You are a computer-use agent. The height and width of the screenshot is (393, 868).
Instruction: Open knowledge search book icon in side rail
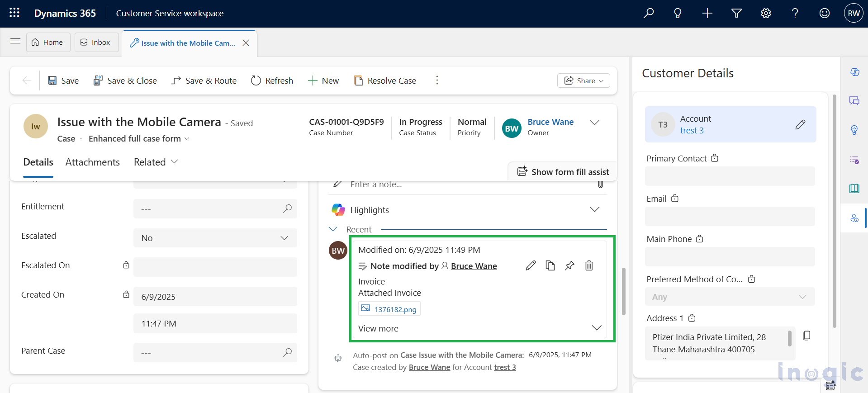[854, 189]
